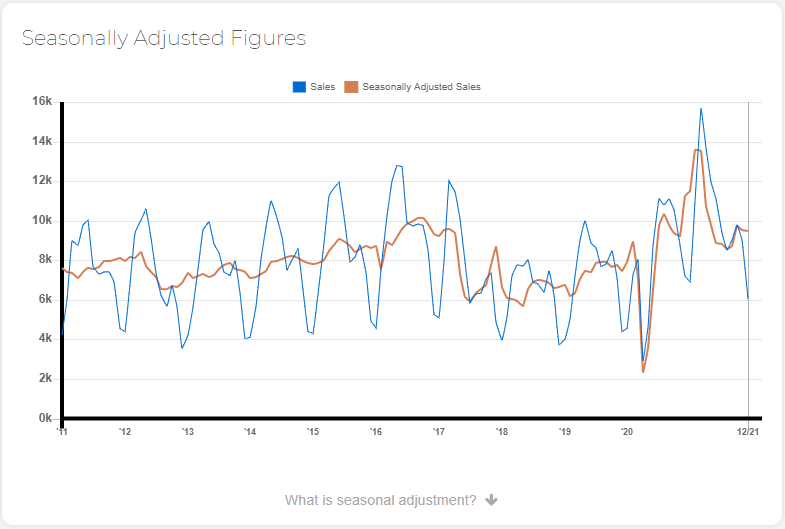Select the '16 year marker on the axis

coord(375,431)
